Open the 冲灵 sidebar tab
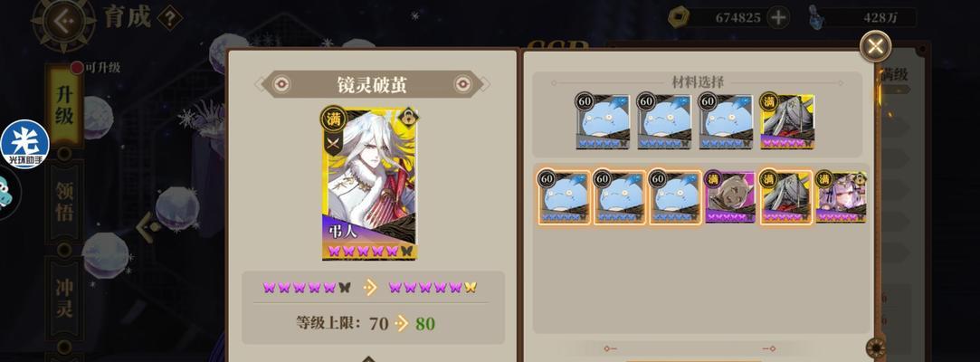Image resolution: width=980 pixels, height=362 pixels. 65,298
